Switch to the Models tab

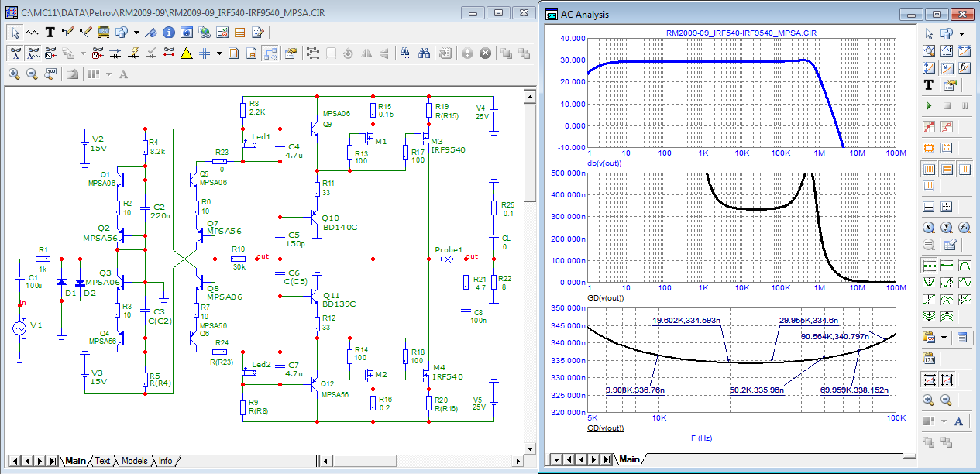pos(134,461)
